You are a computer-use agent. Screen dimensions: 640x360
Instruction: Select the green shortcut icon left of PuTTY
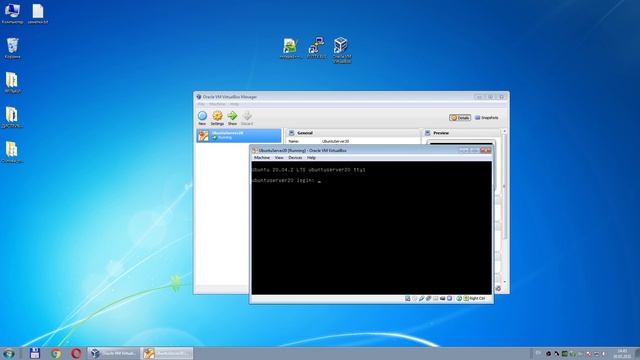(290, 48)
